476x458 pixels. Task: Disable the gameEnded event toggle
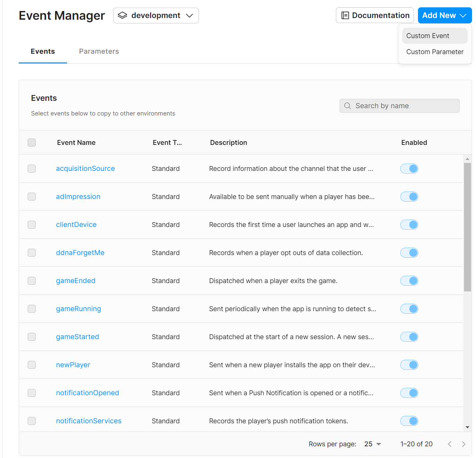tap(409, 281)
